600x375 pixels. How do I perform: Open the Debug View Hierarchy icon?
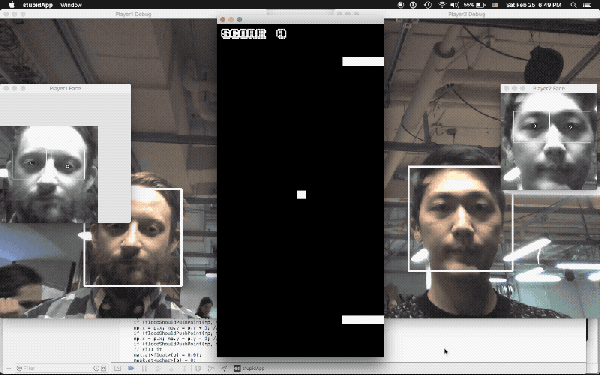coord(198,368)
